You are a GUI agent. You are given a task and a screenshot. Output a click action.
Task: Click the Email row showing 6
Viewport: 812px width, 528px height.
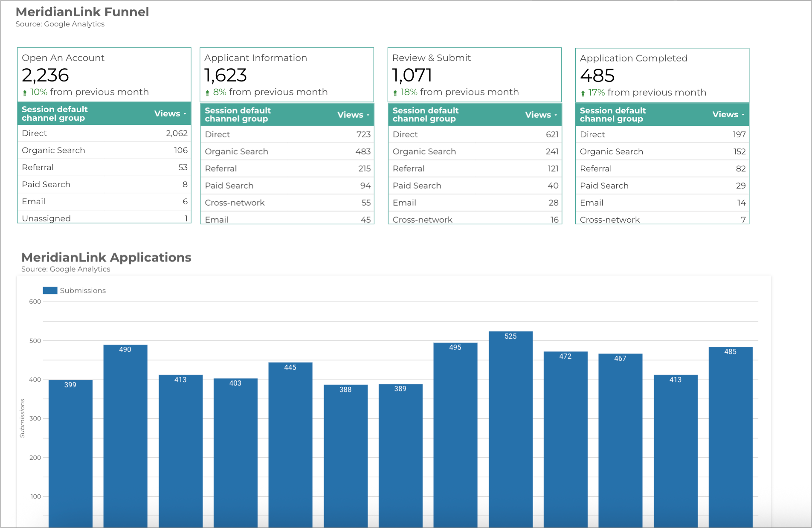(104, 202)
